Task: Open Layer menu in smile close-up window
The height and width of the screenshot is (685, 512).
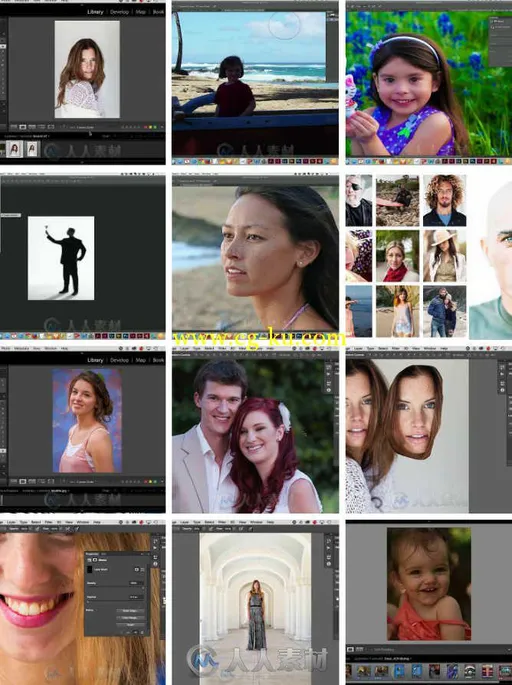Action: pos(12,522)
